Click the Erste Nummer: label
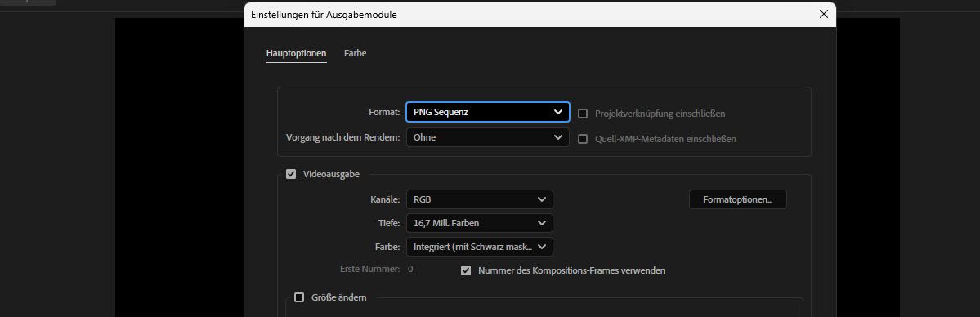Screen dimensions: 980x317 [370, 270]
